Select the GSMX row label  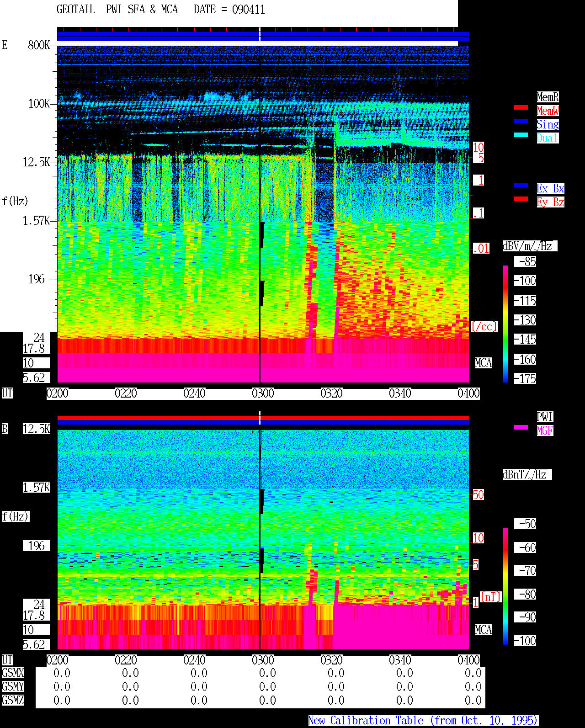tap(13, 673)
